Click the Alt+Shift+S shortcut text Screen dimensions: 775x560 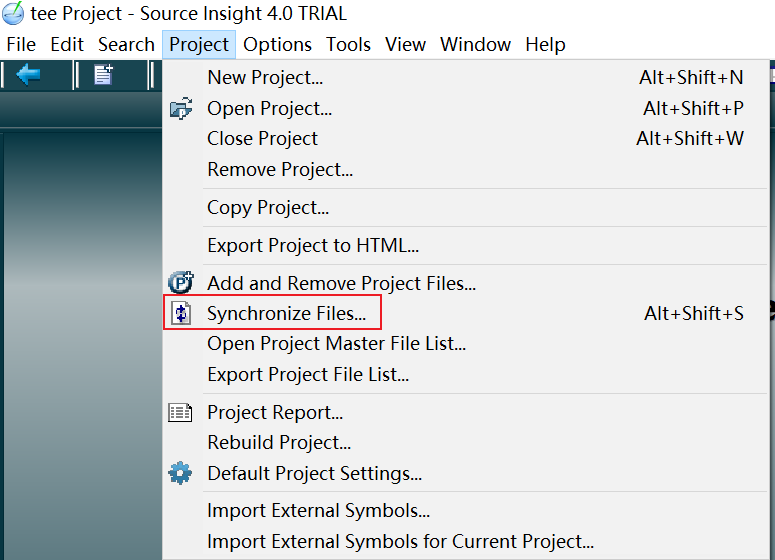coord(693,313)
